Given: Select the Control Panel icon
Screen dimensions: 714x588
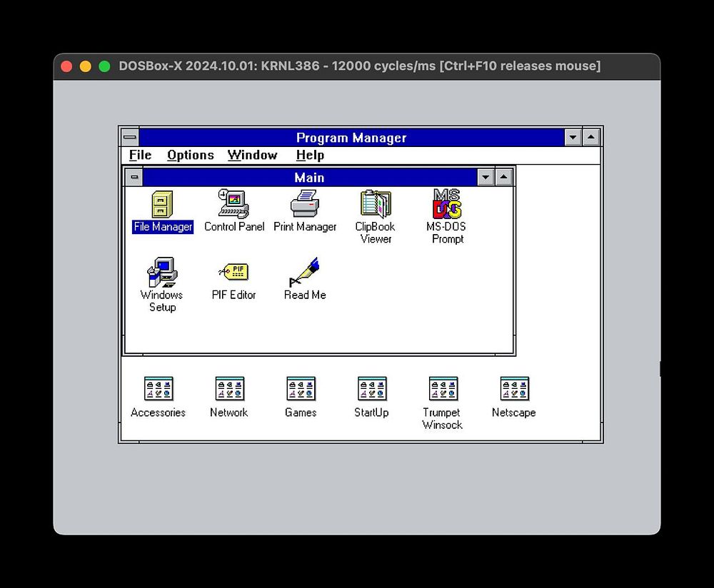Looking at the screenshot, I should (233, 204).
